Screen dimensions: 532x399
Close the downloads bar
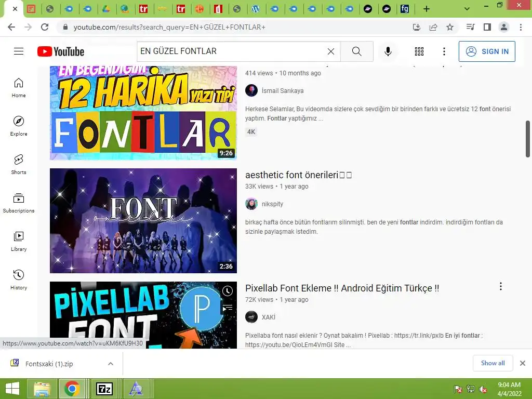tap(523, 363)
